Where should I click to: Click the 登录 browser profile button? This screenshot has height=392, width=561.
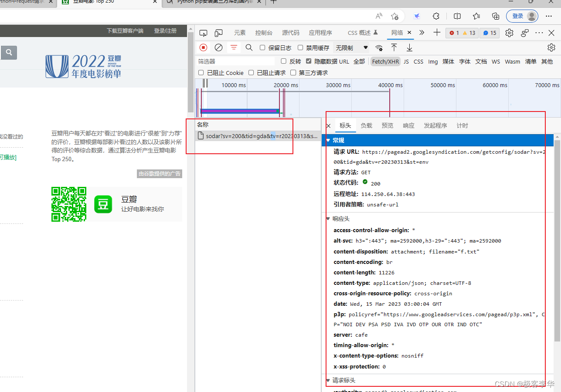pos(522,16)
